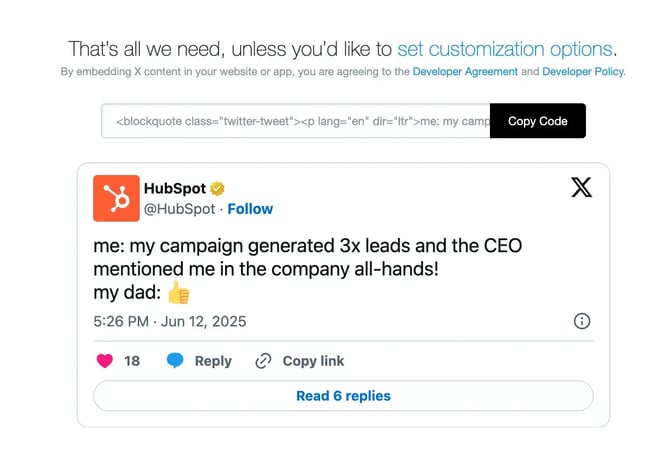Screen dimensions: 650x453
Task: Click the tweet text about campaign leads
Action: tap(307, 257)
